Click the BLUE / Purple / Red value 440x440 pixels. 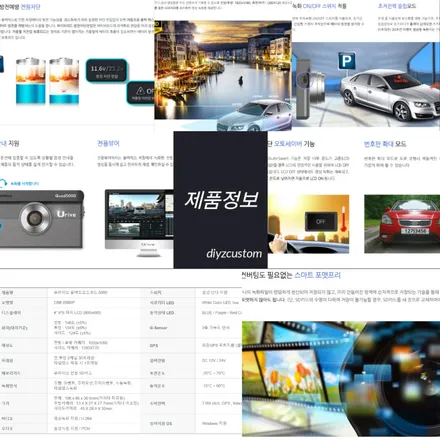(221, 313)
